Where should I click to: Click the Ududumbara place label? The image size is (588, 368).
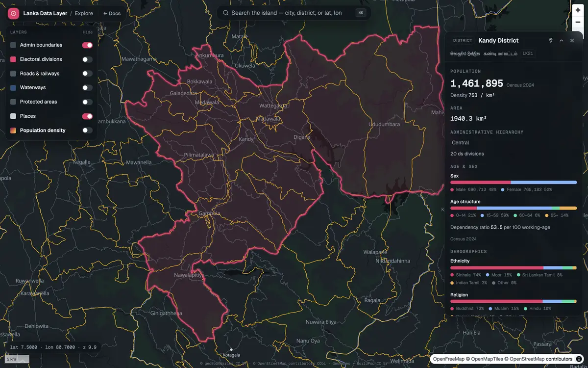pyautogui.click(x=385, y=125)
